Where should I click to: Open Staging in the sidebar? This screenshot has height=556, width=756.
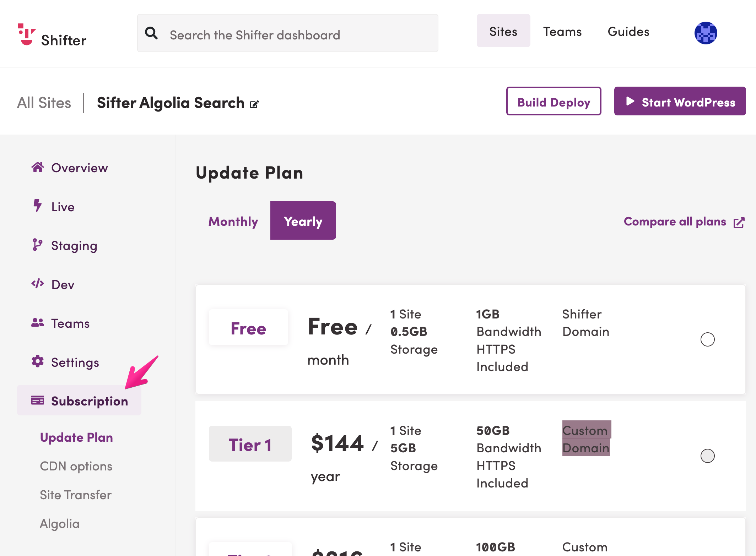point(74,246)
